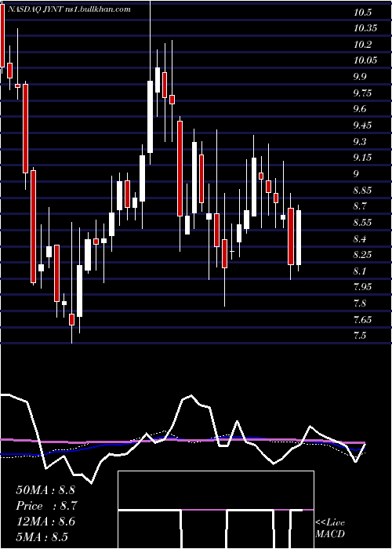392x549 pixels.
Task: Click the tallest white candle near 9.9
Action: point(151,117)
